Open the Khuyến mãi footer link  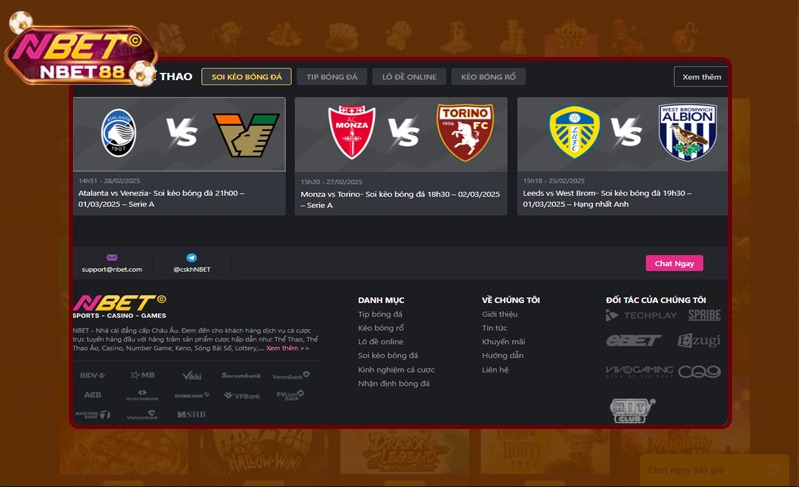tap(503, 342)
